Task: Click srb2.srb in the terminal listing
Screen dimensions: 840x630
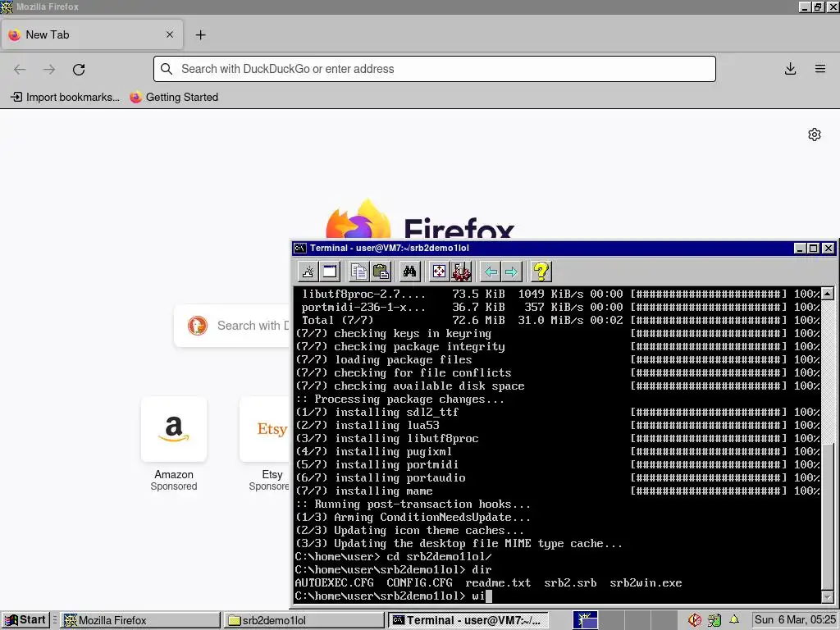Action: point(570,583)
